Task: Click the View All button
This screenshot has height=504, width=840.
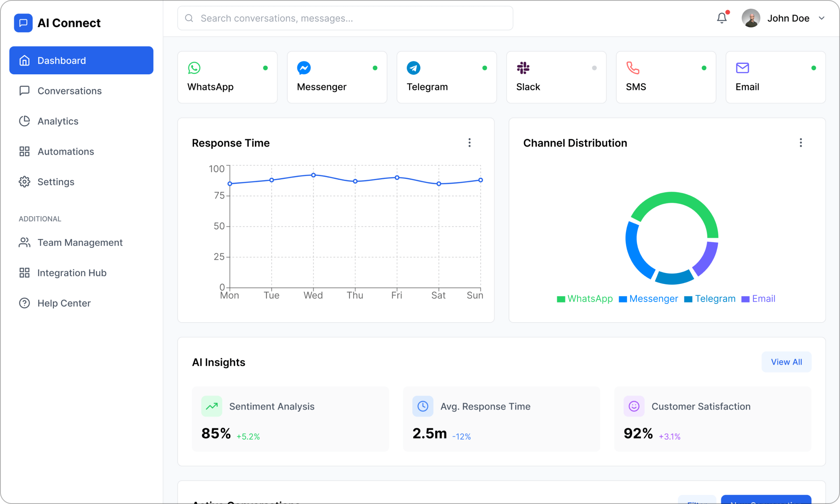Action: tap(786, 362)
